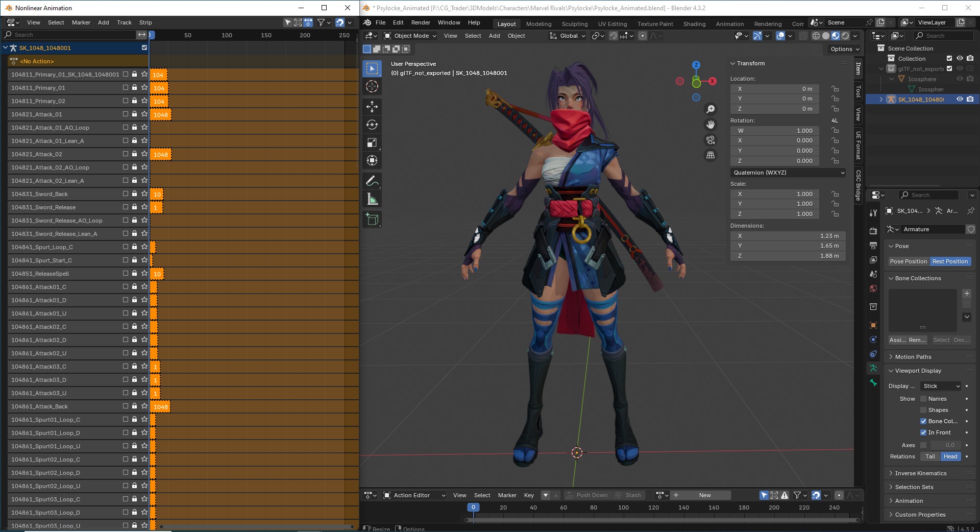980x532 pixels.
Task: Click the Z axis on navigation gizmo
Action: pos(696,65)
